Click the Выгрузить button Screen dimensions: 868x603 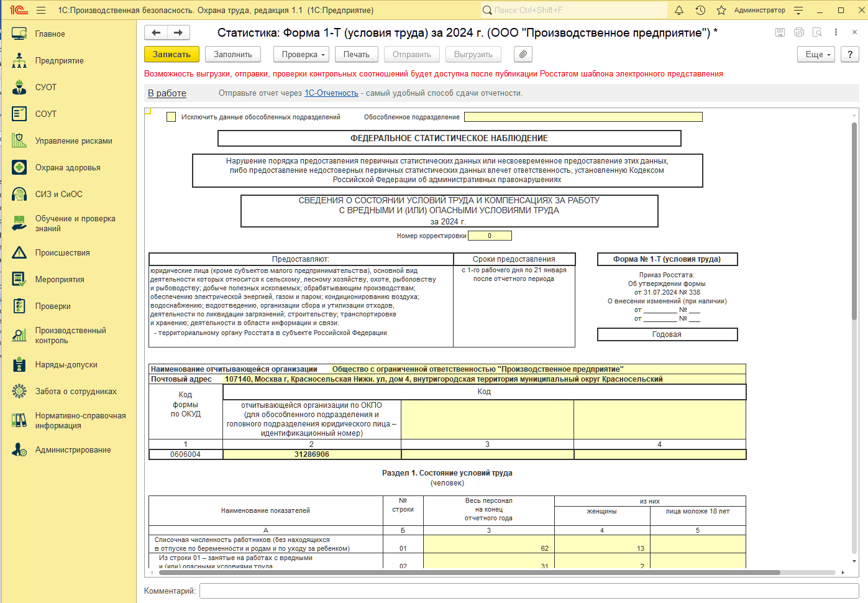(x=473, y=55)
